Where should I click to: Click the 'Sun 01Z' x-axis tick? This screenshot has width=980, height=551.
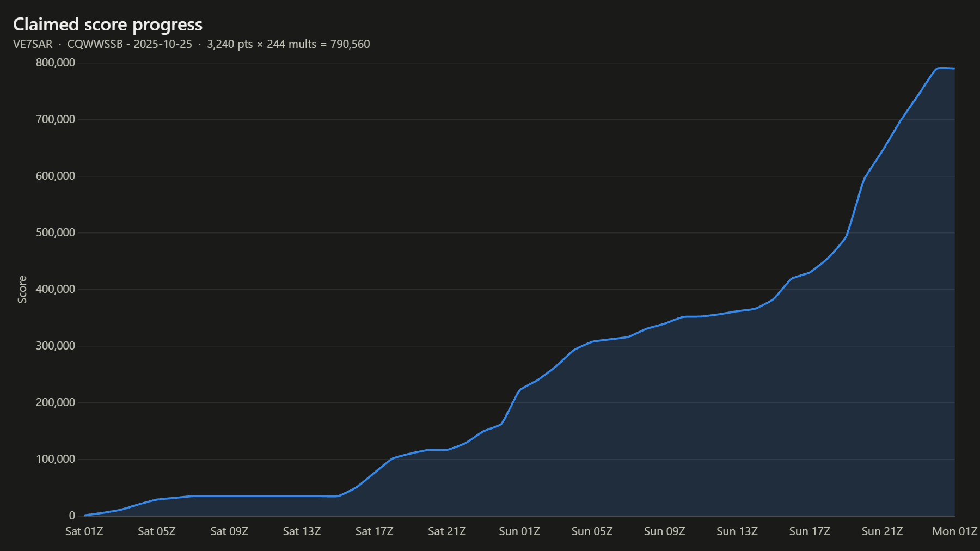[x=519, y=531]
